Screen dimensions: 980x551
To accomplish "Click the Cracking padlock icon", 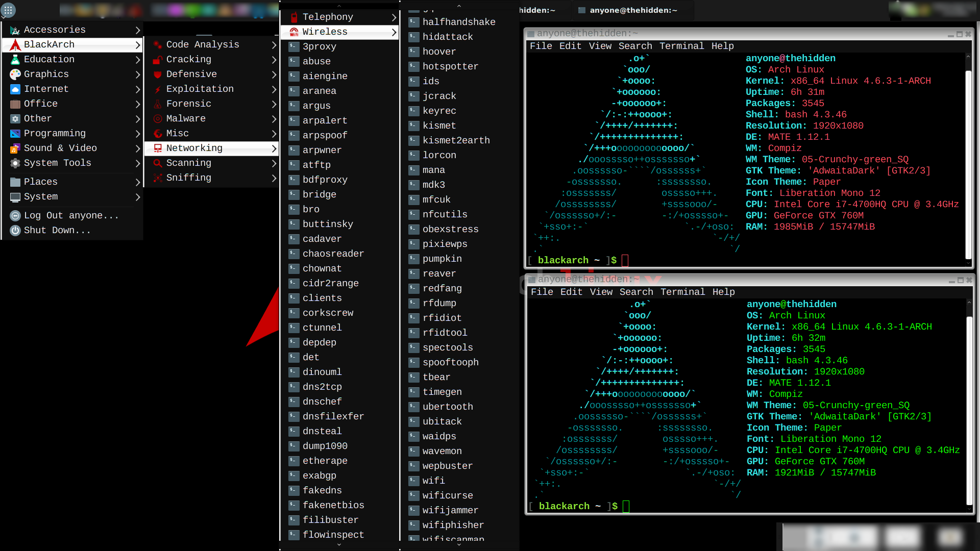I will tap(158, 60).
